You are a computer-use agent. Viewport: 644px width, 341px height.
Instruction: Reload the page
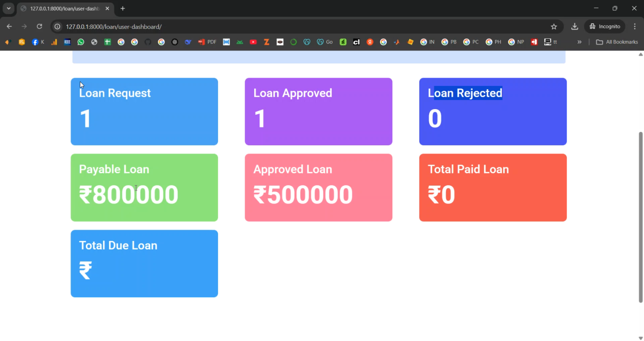tap(39, 27)
